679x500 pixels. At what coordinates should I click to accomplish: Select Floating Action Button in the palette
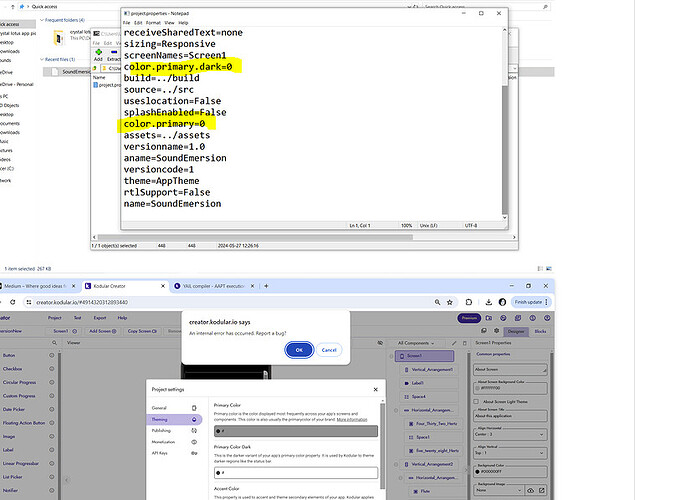[24, 423]
